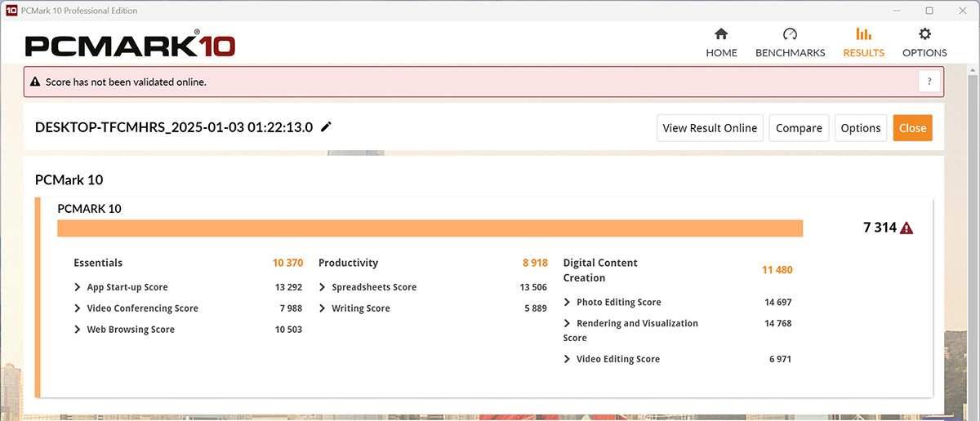980x421 pixels.
Task: Click the PCMark 10 logo
Action: (130, 45)
